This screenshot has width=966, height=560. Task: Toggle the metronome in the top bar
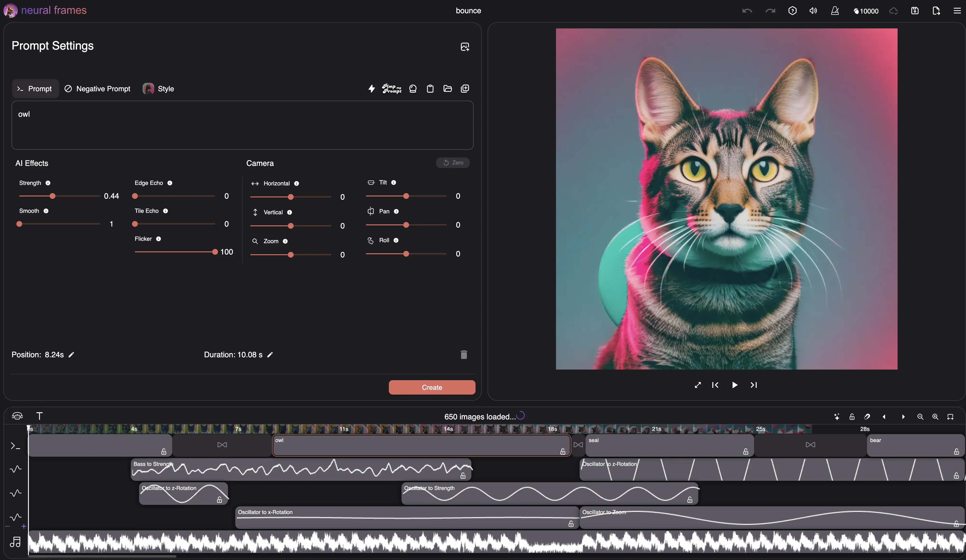[835, 10]
